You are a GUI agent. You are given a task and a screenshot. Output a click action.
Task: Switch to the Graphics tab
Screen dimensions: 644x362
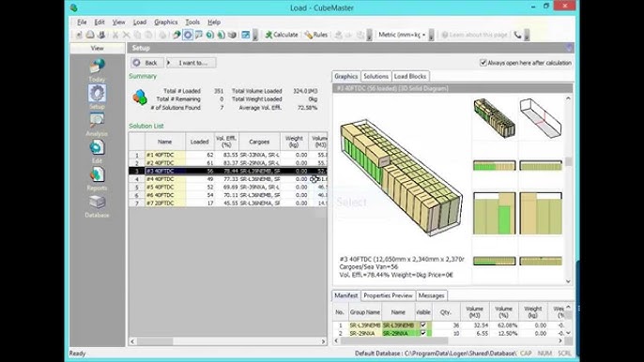345,76
